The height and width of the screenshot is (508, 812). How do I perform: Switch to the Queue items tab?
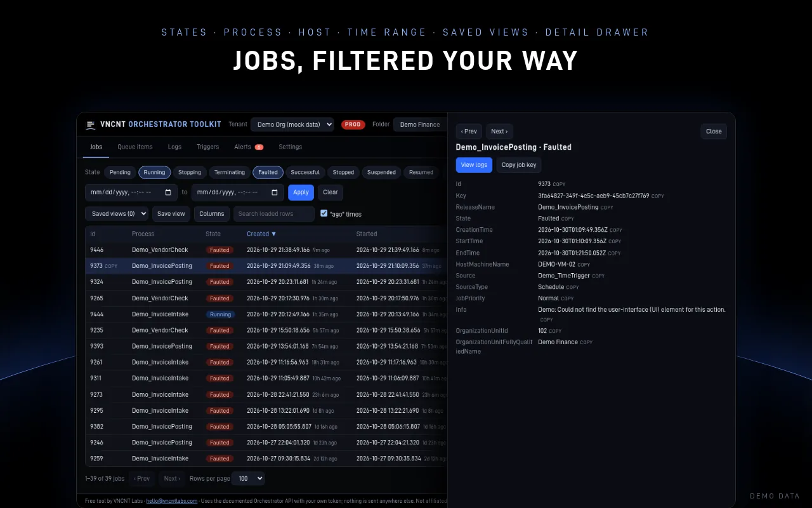point(135,147)
